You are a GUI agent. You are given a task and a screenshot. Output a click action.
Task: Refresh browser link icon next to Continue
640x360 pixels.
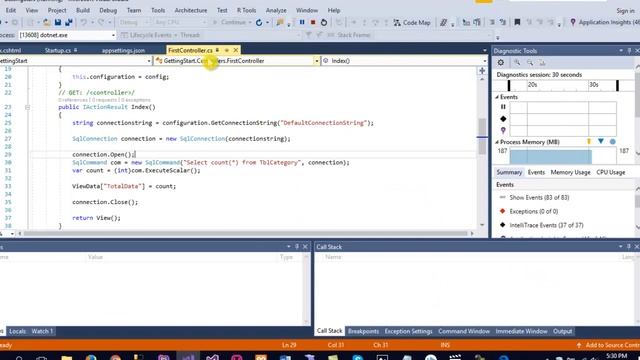click(259, 22)
